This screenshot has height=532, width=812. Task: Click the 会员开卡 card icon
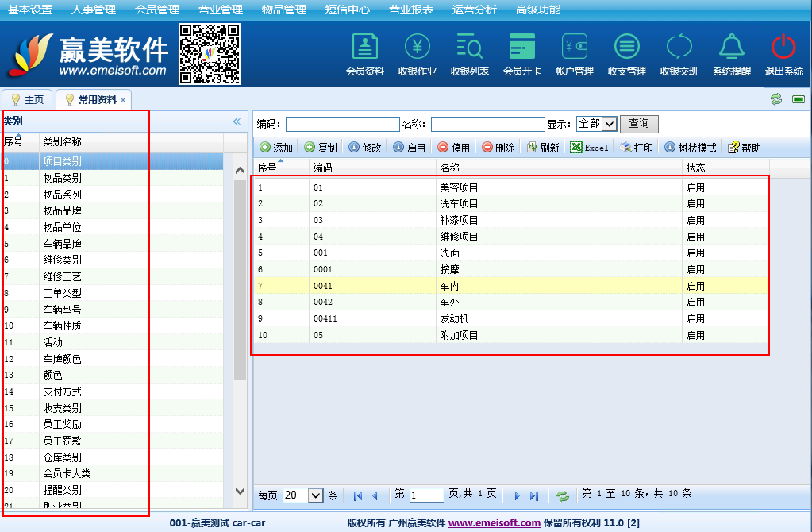[x=521, y=48]
